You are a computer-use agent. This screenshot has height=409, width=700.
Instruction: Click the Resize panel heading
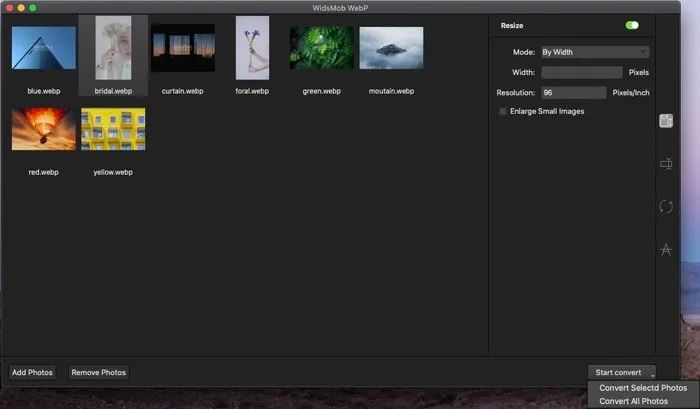tap(512, 25)
